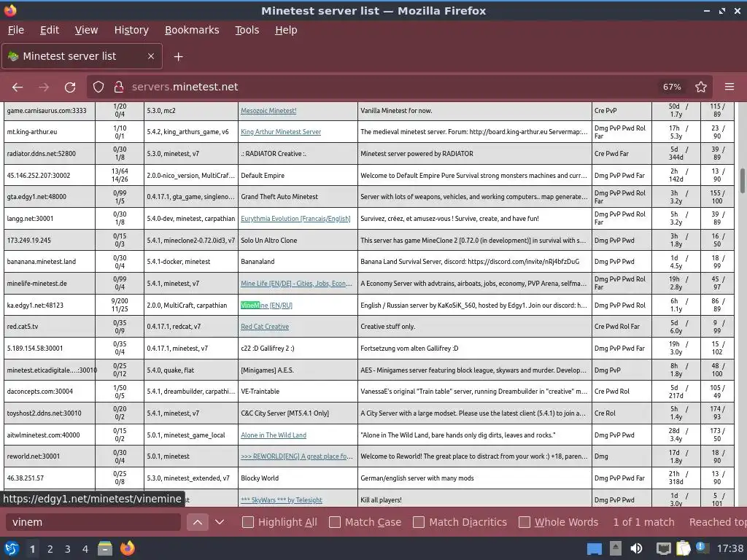
Task: Reload the current page
Action: point(70,87)
